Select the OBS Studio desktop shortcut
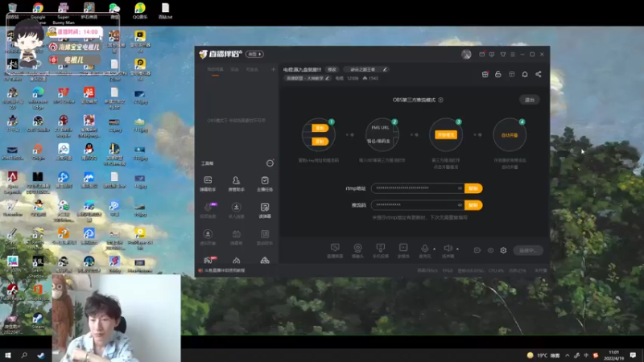The height and width of the screenshot is (362, 644). (38, 124)
